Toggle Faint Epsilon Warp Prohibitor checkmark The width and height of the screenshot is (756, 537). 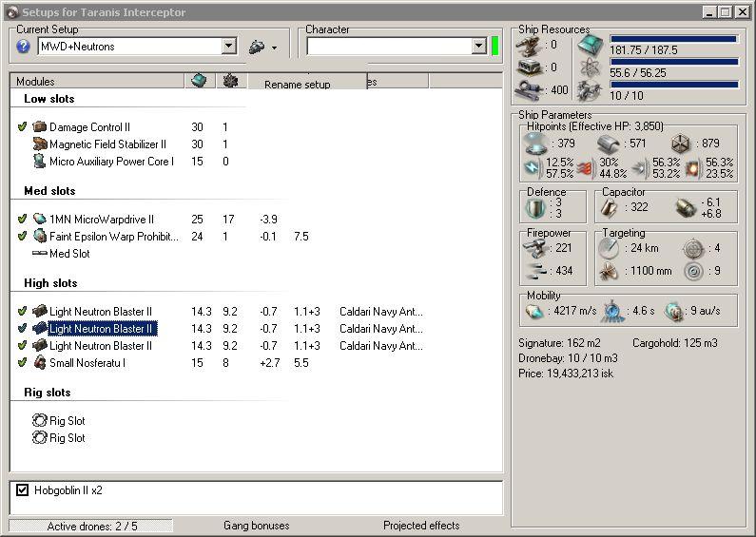pos(22,237)
